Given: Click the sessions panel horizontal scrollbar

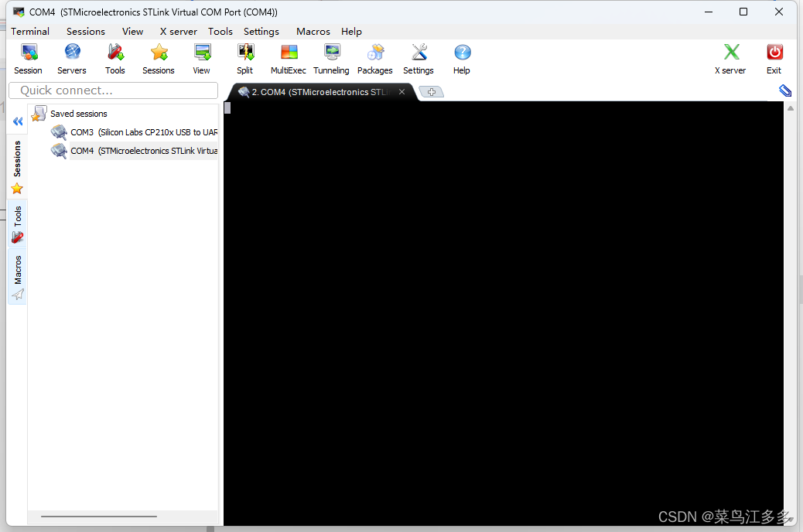Looking at the screenshot, I should click(99, 517).
